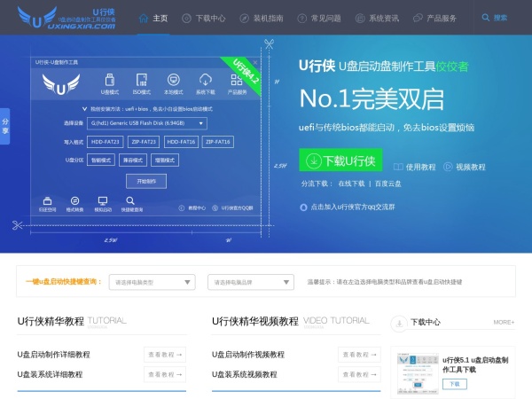Click 系统下载 cloud icon in tool preview
This screenshot has width=532, height=399.
[x=206, y=84]
